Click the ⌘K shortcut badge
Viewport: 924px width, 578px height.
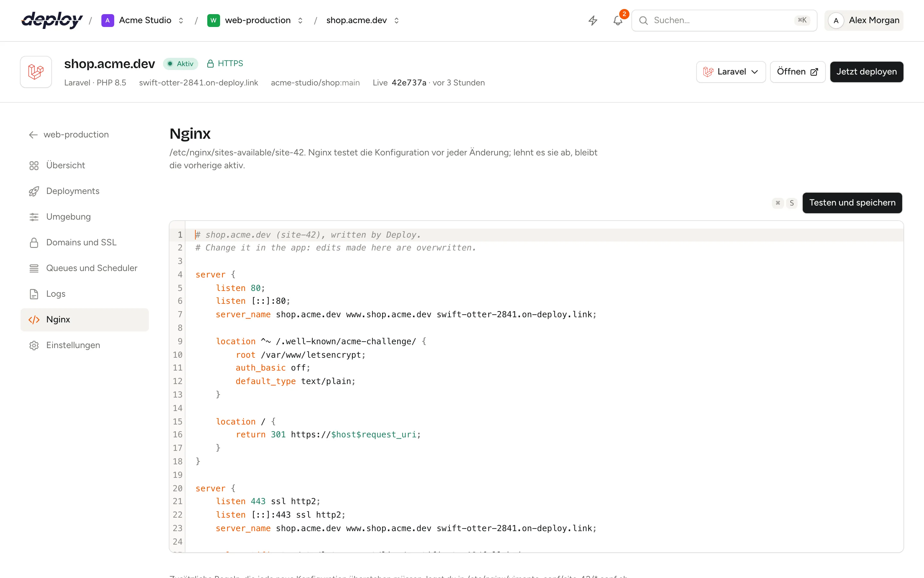(x=802, y=20)
